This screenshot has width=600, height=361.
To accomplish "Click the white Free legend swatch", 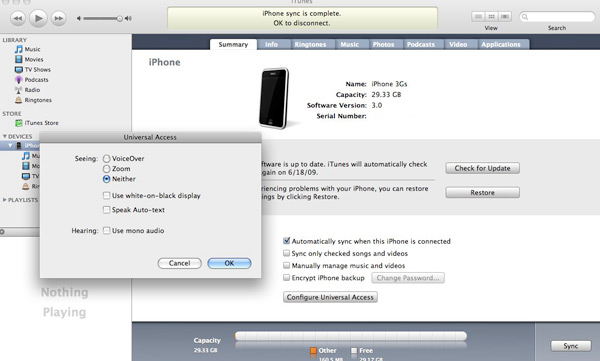I will 354,350.
